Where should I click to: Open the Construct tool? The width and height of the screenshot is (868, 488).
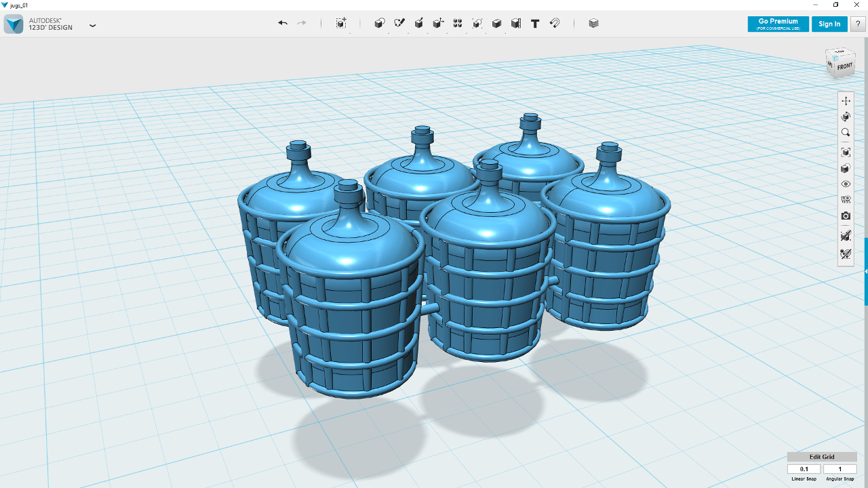[x=419, y=23]
